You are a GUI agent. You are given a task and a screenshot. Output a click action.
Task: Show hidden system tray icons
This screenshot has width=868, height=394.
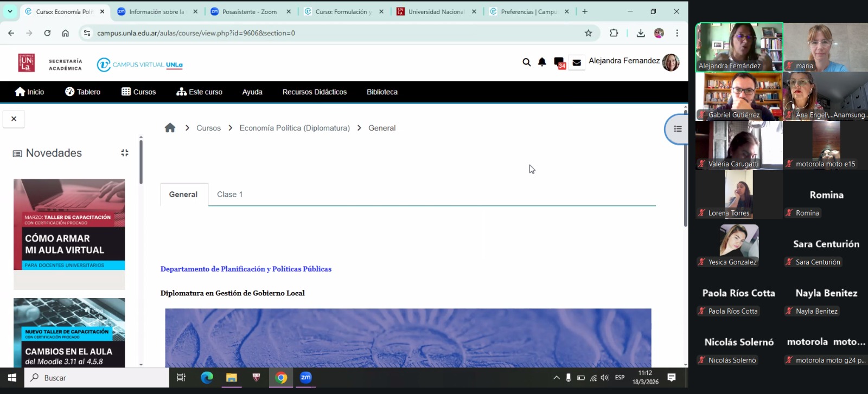(556, 378)
